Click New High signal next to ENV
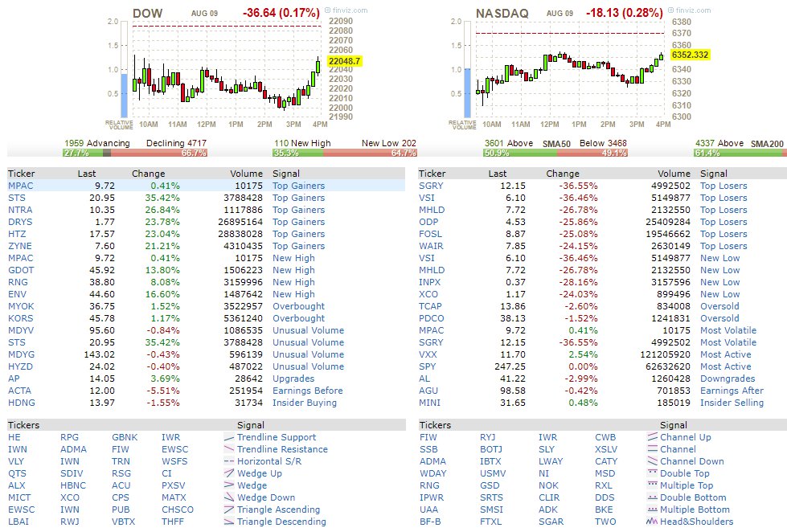Viewport: 787px width, 532px height. pyautogui.click(x=293, y=294)
